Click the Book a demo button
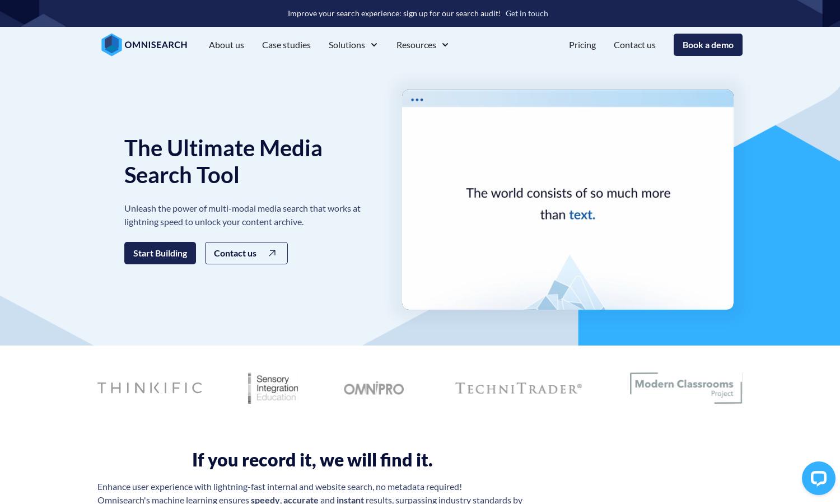This screenshot has height=504, width=840. click(x=708, y=45)
